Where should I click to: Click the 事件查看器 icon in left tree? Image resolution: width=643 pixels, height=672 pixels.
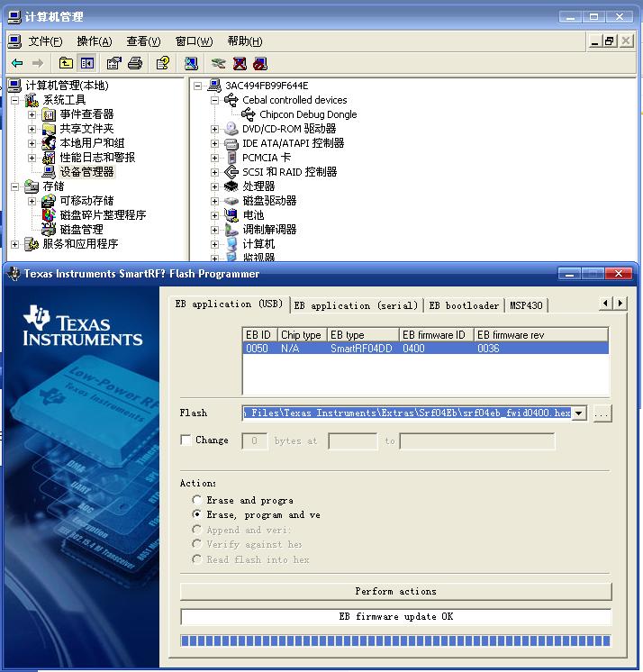(x=49, y=114)
